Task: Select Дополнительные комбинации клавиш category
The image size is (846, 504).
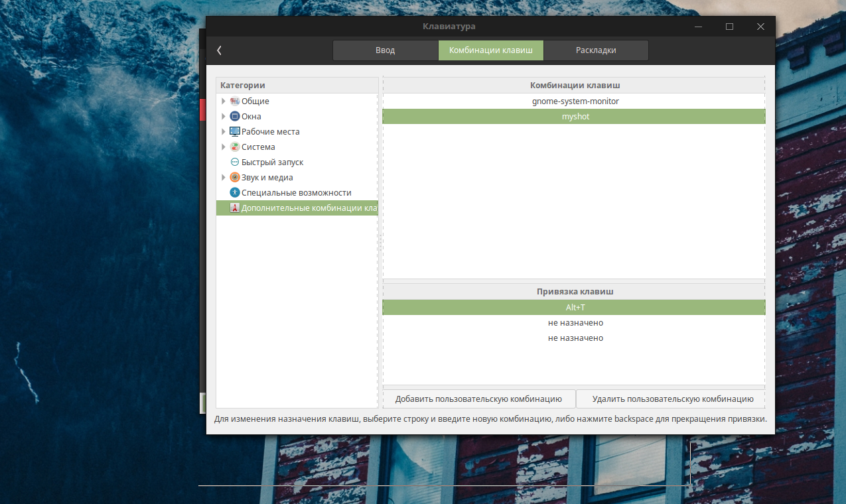Action: click(x=297, y=208)
